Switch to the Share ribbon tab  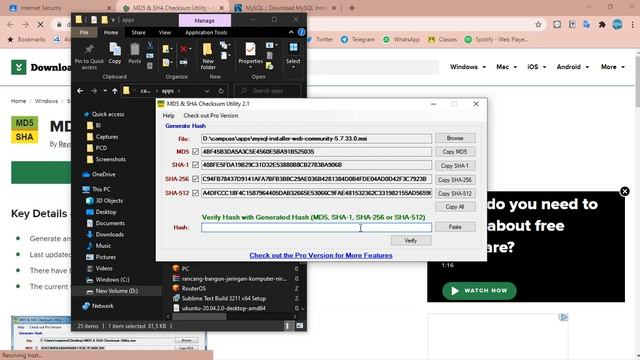(x=138, y=32)
